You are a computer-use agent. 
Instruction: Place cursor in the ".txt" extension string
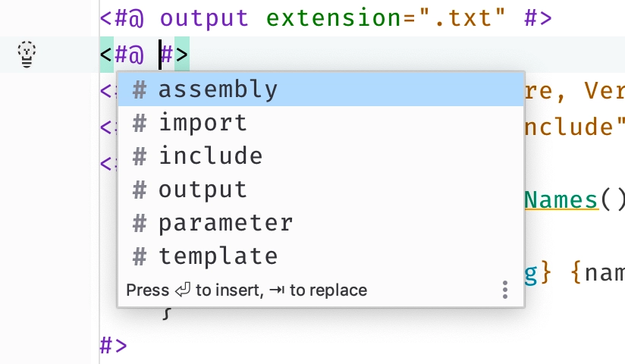[462, 18]
